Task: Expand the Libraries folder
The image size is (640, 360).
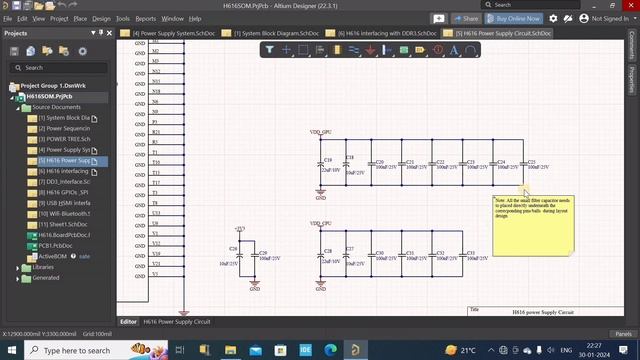Action: click(x=18, y=268)
